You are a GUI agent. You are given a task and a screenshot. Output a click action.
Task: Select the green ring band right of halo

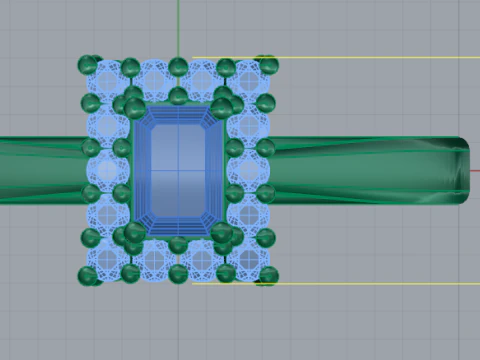click(370, 170)
